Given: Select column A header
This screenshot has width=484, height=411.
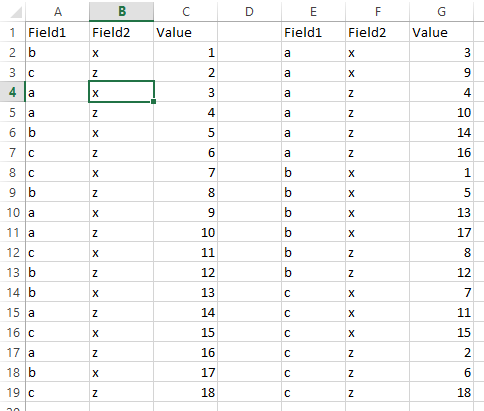Looking at the screenshot, I should coord(58,11).
